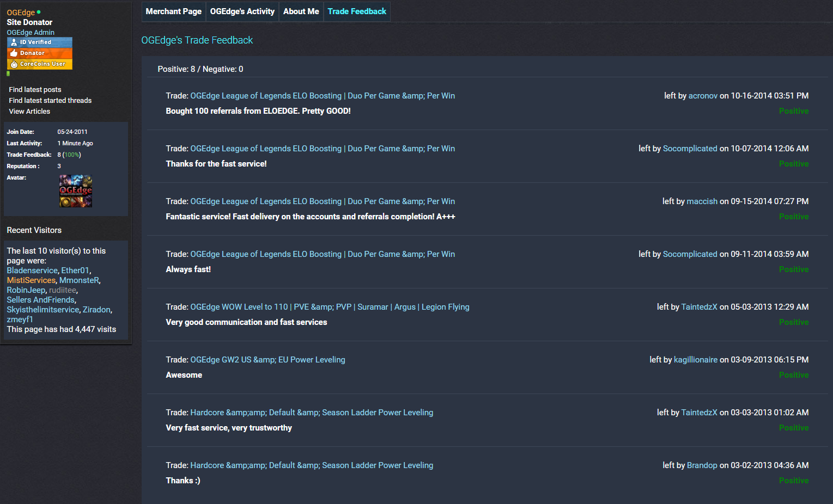Screen dimensions: 833x504
Task: Open Skyisthelimitservice profile link
Action: [x=43, y=310]
